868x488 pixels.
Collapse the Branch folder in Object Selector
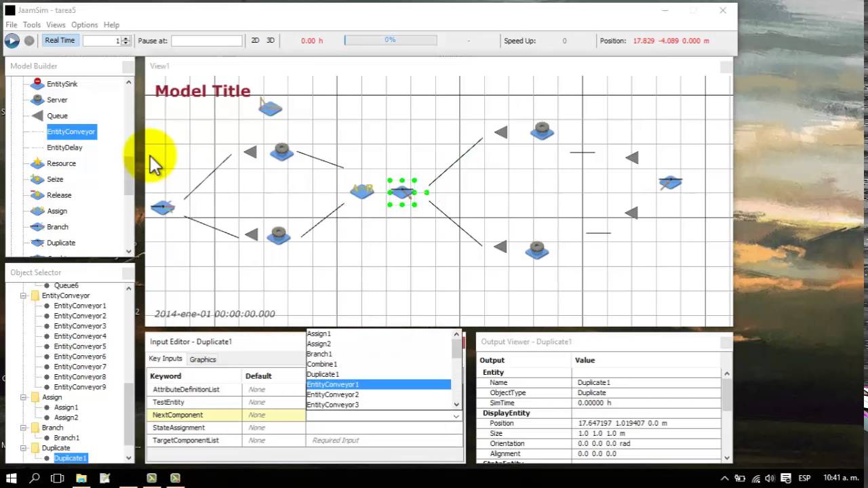click(24, 428)
